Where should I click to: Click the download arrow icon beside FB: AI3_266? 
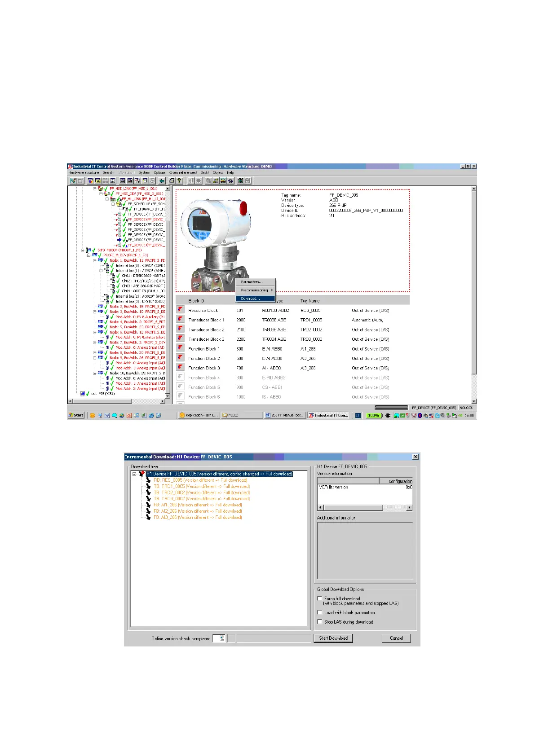149,517
